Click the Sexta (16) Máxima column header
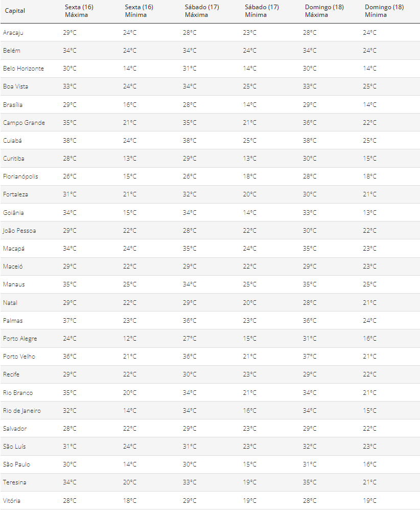This screenshot has height=510, width=420. point(79,11)
